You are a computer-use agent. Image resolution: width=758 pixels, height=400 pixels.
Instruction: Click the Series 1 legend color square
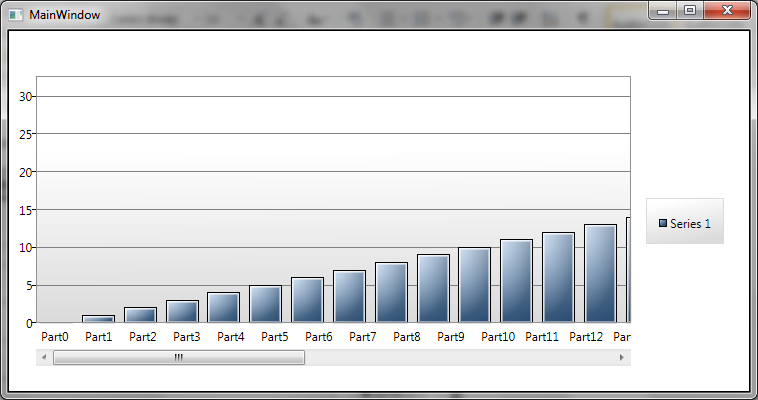pyautogui.click(x=663, y=223)
